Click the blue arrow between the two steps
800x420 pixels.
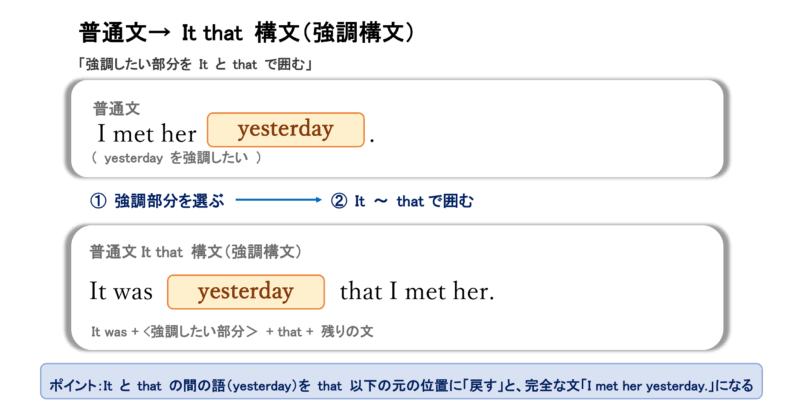tap(279, 200)
